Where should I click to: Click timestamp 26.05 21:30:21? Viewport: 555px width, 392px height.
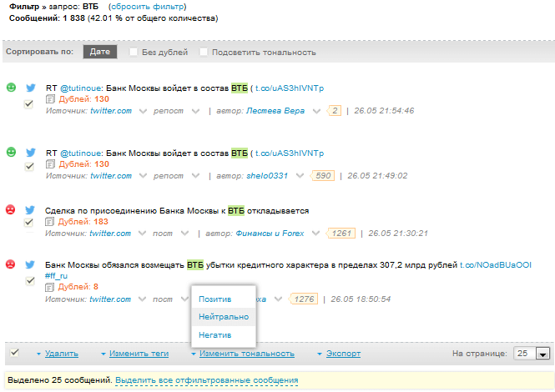[398, 234]
